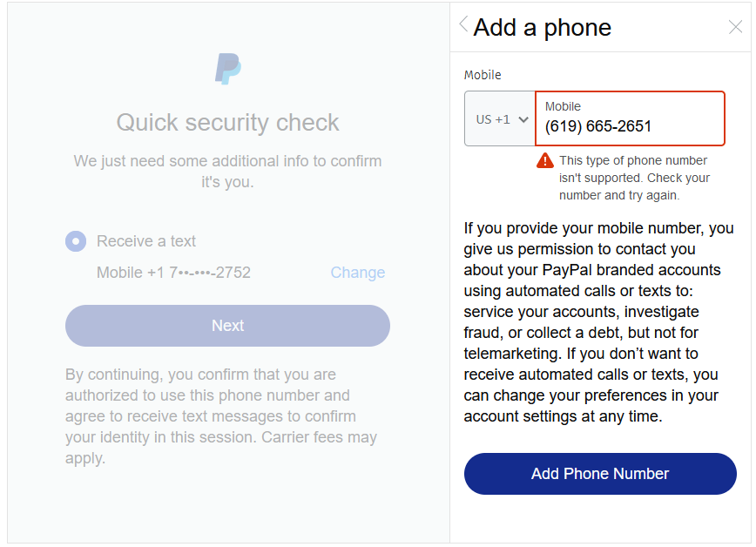Click the PayPal logo
This screenshot has height=547, width=756.
[x=227, y=69]
